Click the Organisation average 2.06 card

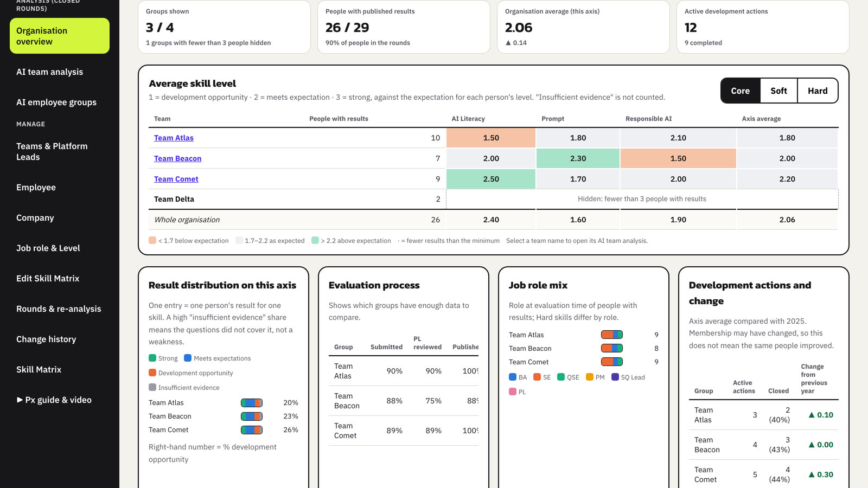(583, 27)
